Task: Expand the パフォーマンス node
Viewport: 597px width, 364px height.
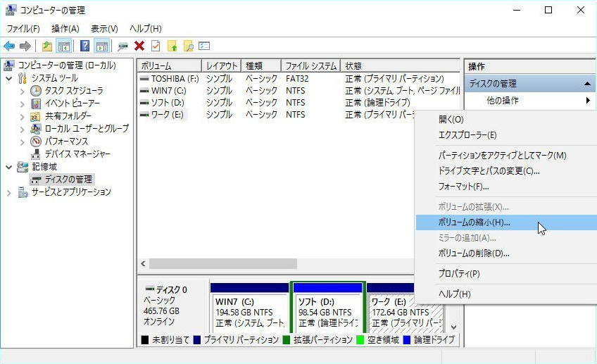Action: (x=22, y=142)
